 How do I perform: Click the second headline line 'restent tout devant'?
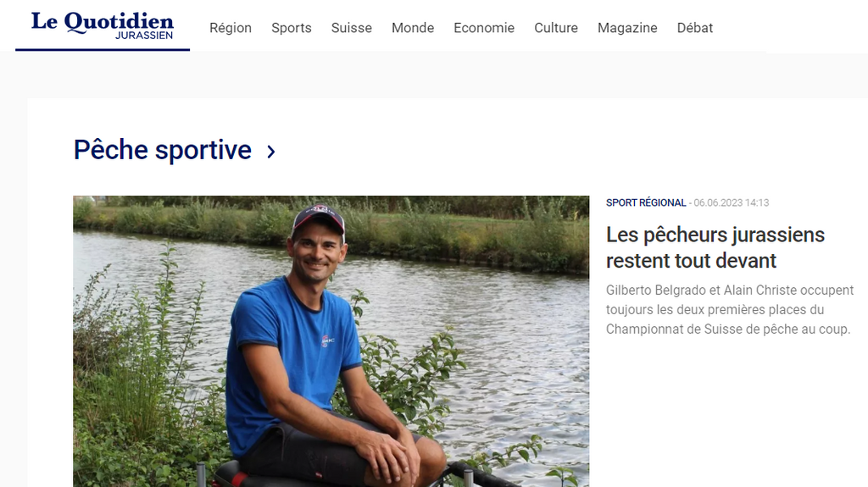[691, 261]
